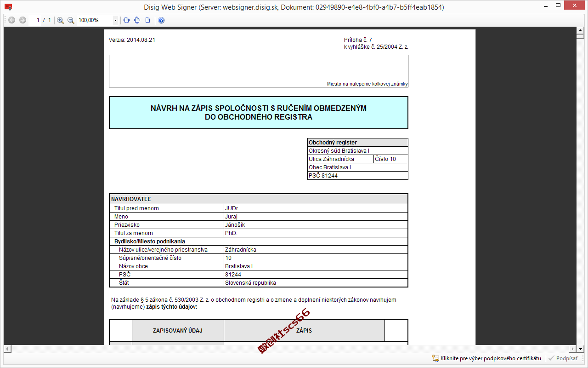Click the form title NÁVRH NA ZÁPIS heading
The width and height of the screenshot is (588, 368).
[x=259, y=113]
